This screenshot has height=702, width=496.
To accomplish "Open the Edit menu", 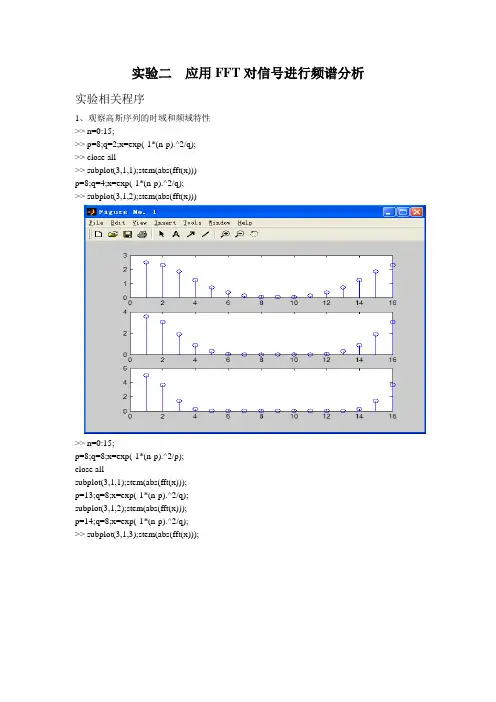I will click(x=118, y=223).
